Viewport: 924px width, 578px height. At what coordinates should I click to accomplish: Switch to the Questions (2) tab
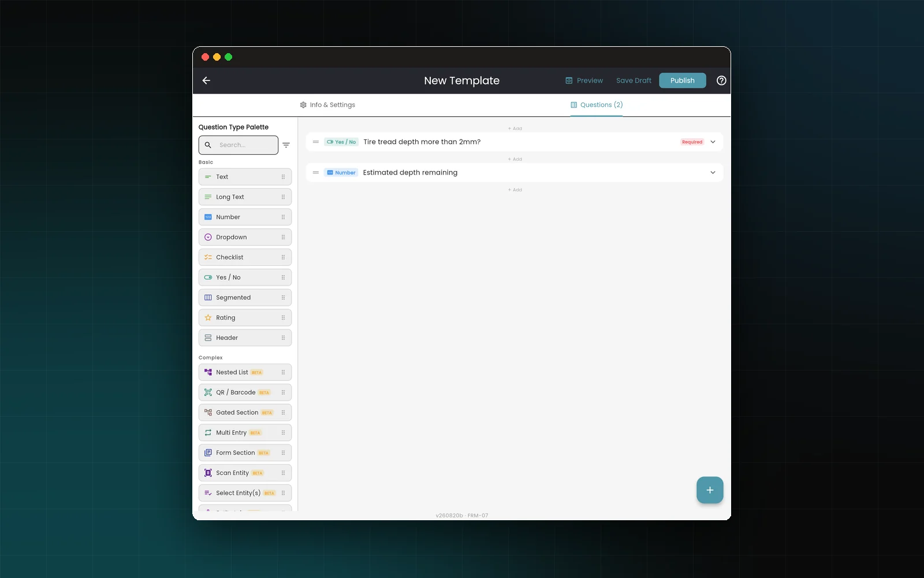coord(597,105)
